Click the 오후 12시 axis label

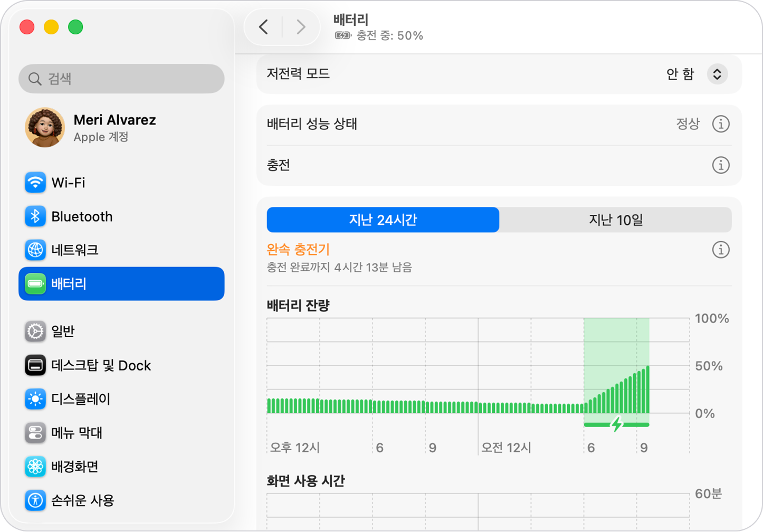(295, 448)
